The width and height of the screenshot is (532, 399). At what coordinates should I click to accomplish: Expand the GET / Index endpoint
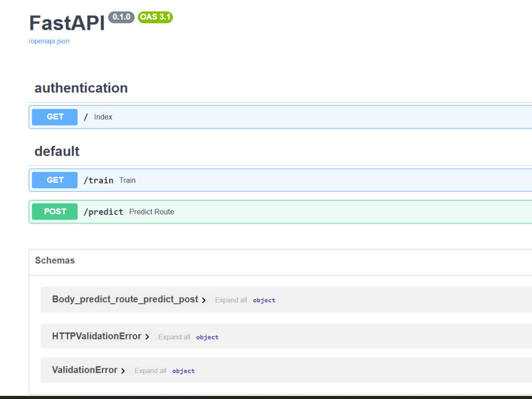pos(280,117)
